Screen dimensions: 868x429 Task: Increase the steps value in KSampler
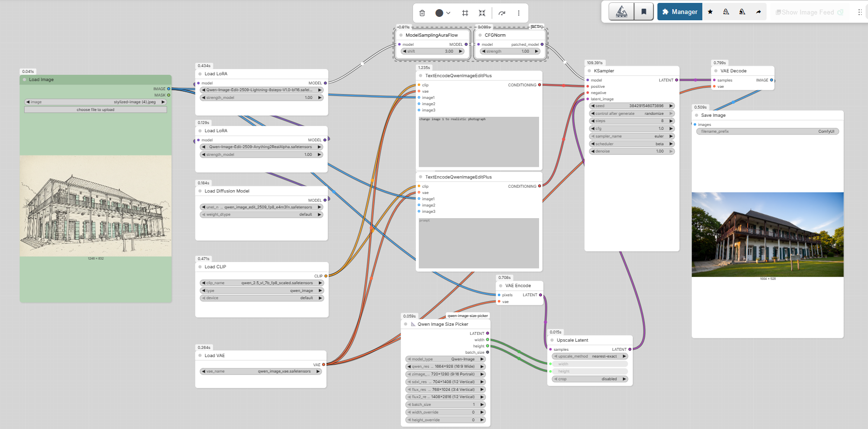tap(671, 121)
